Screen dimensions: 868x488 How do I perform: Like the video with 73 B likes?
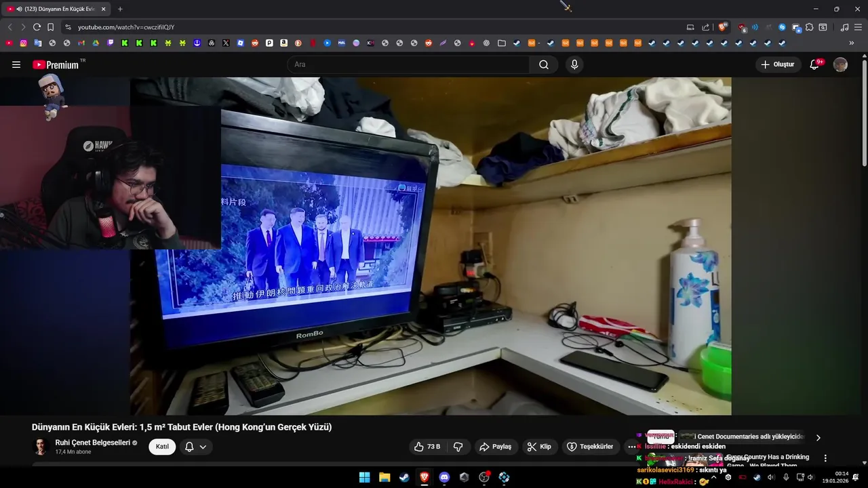coord(427,447)
